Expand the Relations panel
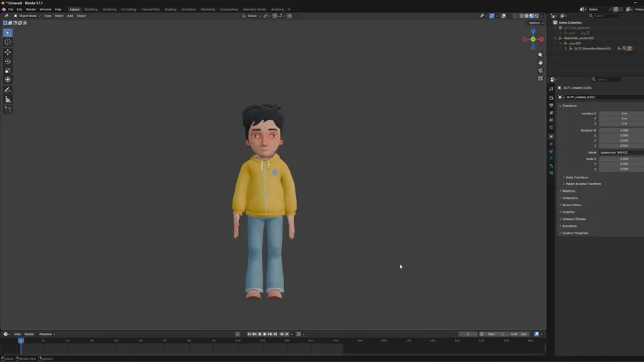 coord(567,191)
